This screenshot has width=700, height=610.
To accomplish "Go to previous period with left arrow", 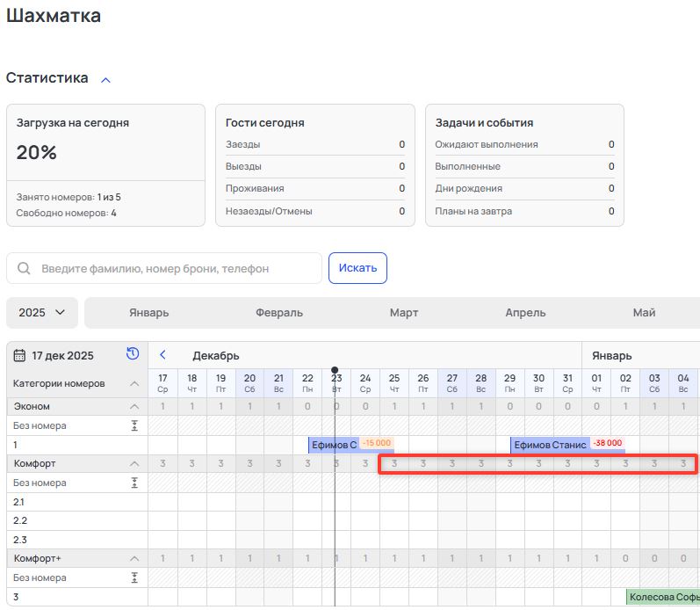I will [162, 355].
